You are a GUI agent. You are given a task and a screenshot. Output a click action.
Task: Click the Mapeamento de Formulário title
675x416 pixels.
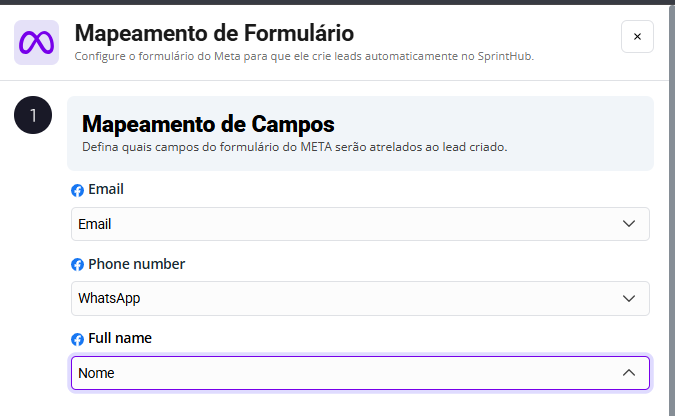point(214,34)
